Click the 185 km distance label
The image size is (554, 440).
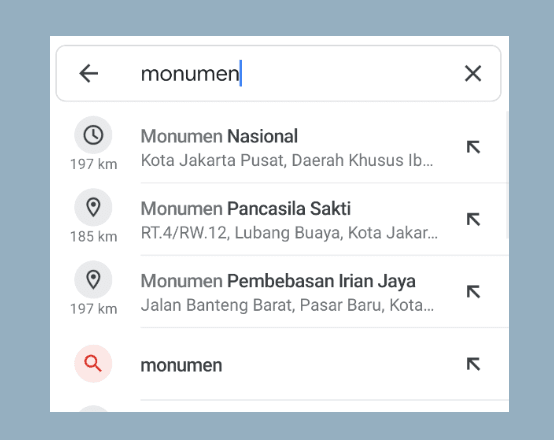[x=94, y=236]
